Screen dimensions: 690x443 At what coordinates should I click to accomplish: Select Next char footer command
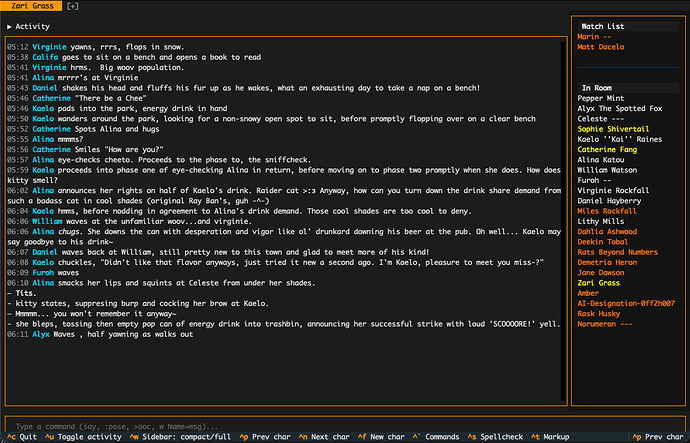(335, 437)
